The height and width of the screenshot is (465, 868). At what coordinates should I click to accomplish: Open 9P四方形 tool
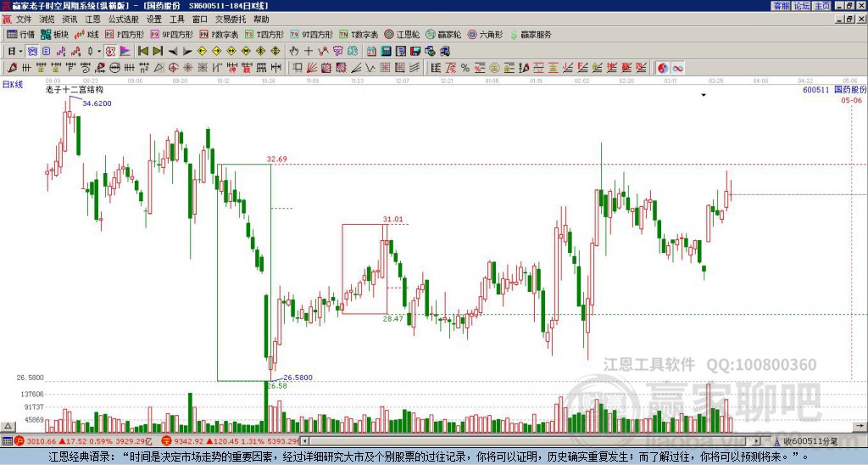point(172,34)
